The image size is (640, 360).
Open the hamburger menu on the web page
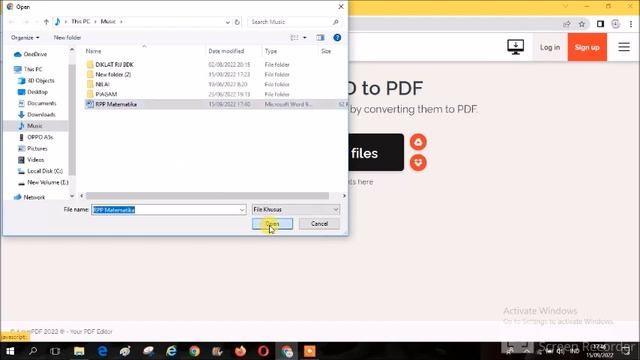(624, 47)
